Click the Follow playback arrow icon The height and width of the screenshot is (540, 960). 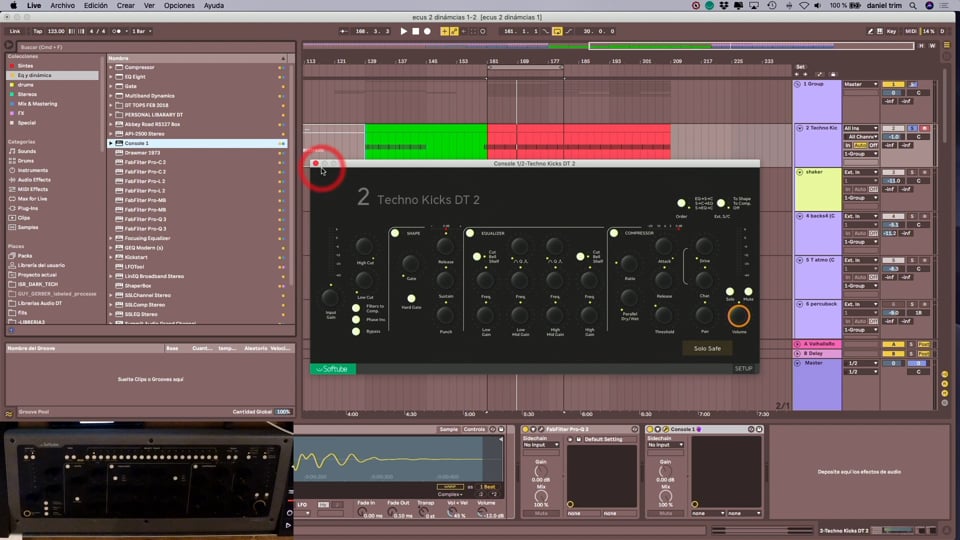344,31
